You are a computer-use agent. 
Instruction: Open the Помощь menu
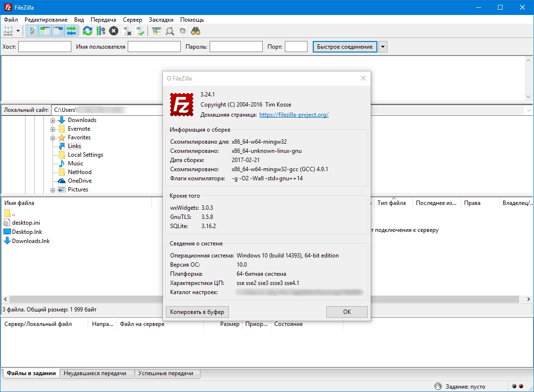pos(192,20)
